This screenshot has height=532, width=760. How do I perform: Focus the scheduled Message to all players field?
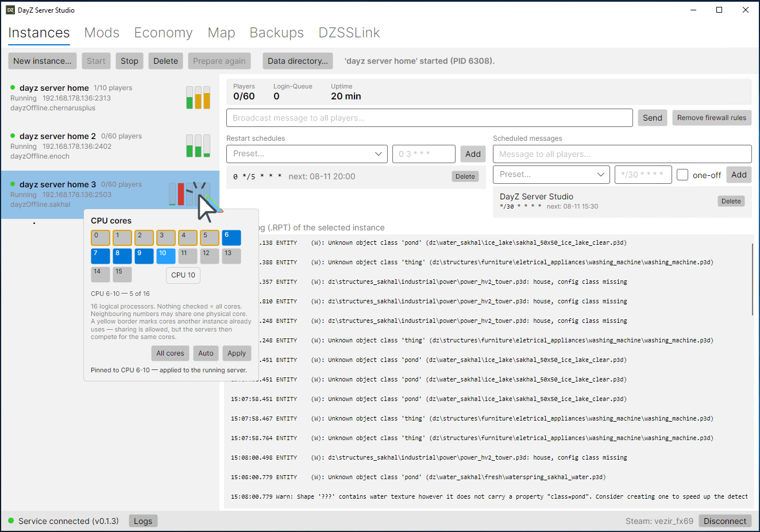coord(622,154)
